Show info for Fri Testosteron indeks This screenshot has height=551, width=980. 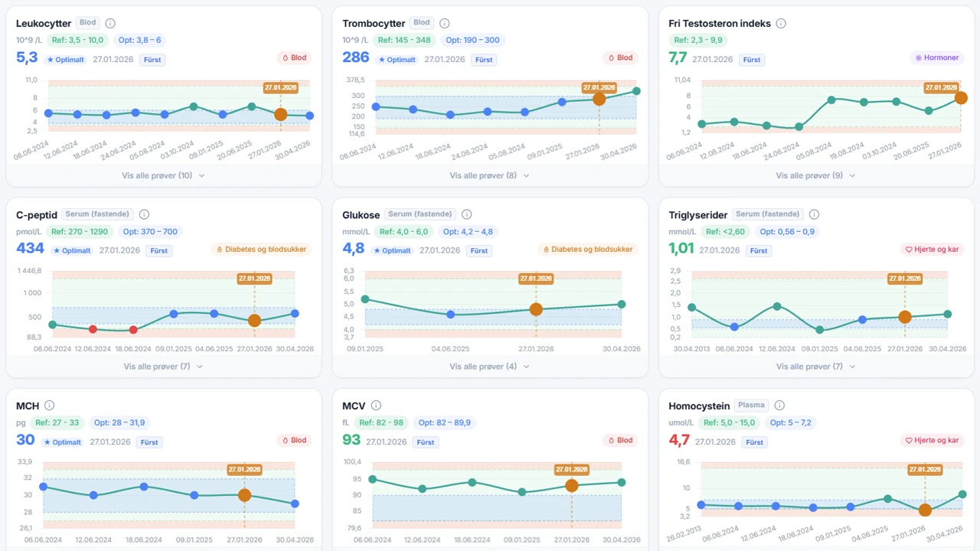pyautogui.click(x=781, y=24)
